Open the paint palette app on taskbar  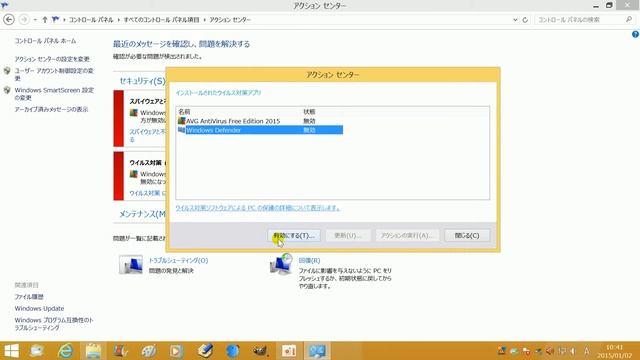coord(149,351)
